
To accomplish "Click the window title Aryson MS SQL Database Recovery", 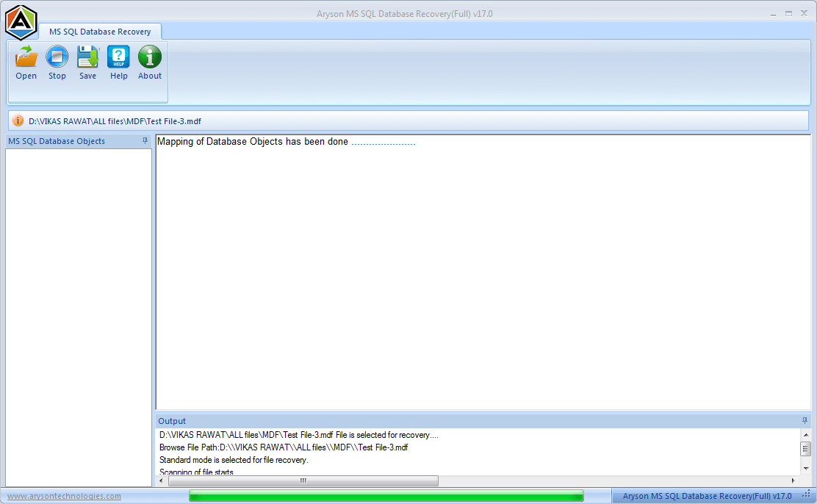I will point(404,14).
